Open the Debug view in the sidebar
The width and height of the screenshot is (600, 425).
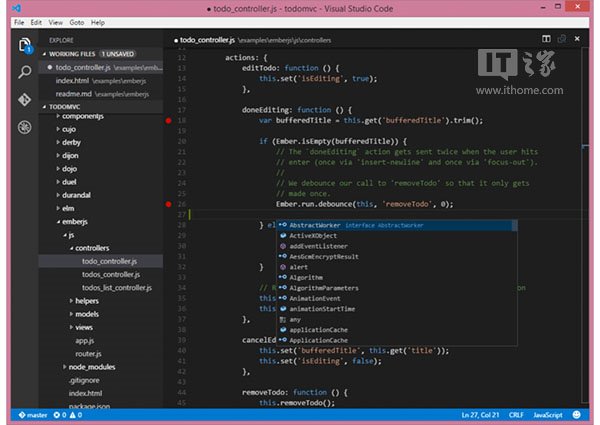pos(25,127)
